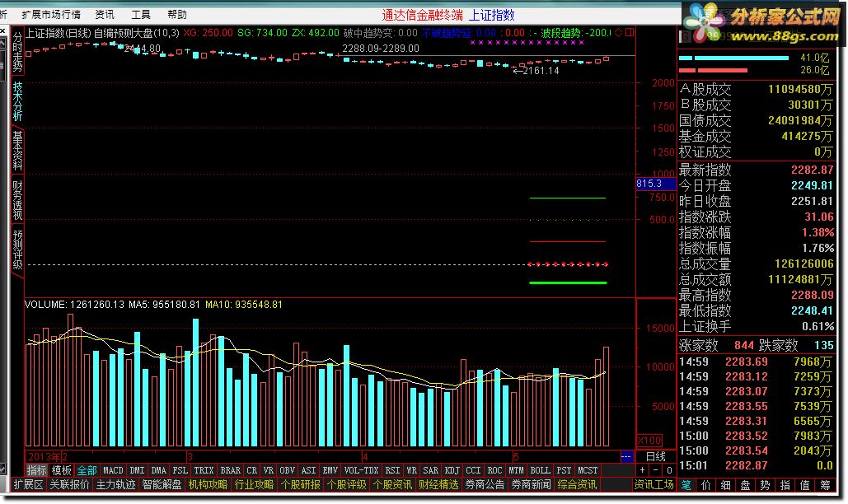
Task: Open the 个股资讯 tab
Action: click(x=392, y=485)
